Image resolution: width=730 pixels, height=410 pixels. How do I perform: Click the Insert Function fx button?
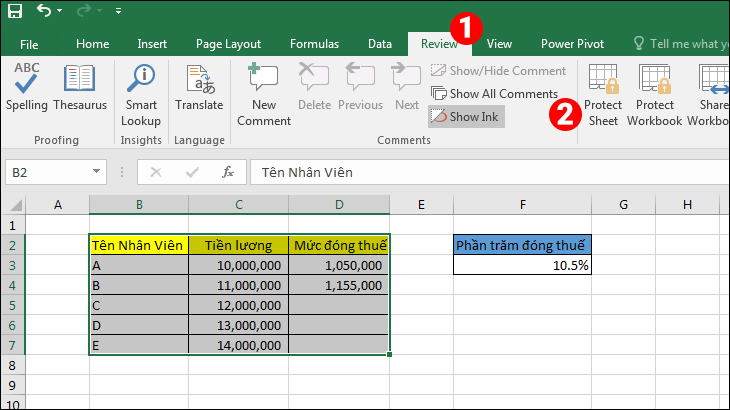228,172
